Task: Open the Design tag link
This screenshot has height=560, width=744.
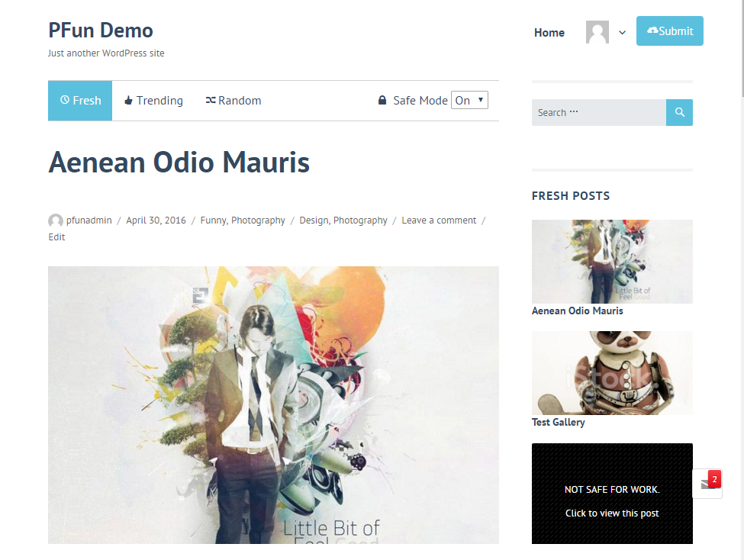Action: (x=314, y=220)
